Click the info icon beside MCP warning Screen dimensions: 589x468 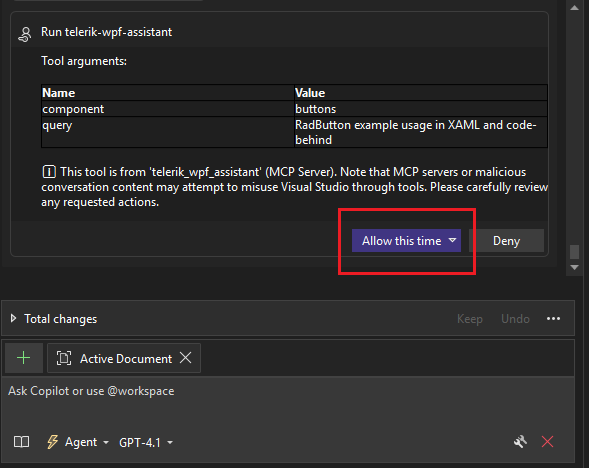49,172
